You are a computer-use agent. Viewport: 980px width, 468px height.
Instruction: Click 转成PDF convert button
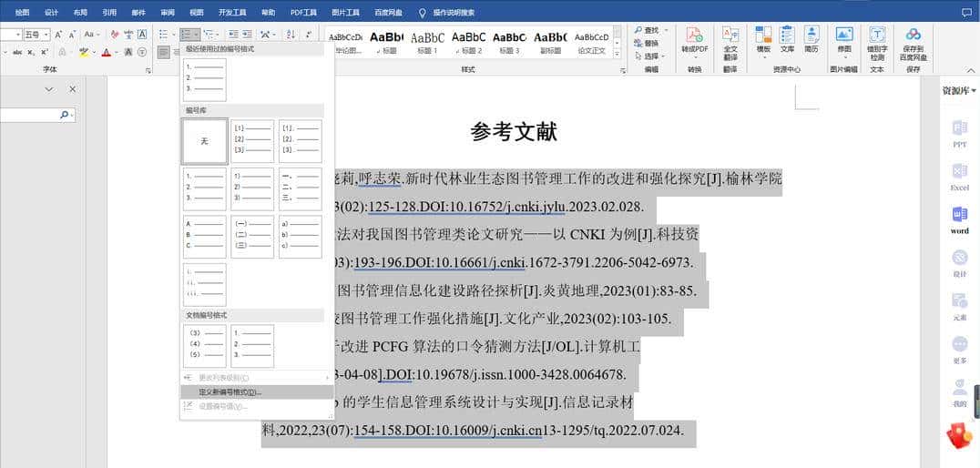click(x=694, y=41)
